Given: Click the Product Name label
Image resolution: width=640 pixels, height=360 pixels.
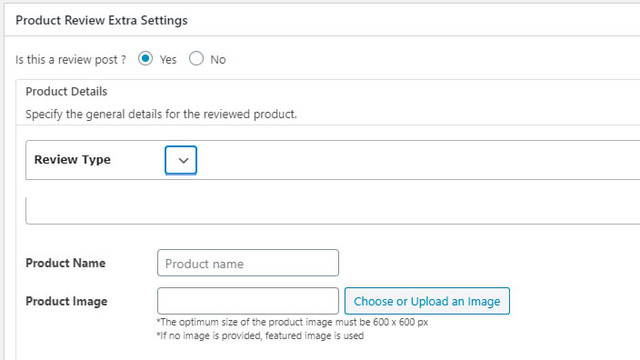Looking at the screenshot, I should [65, 263].
